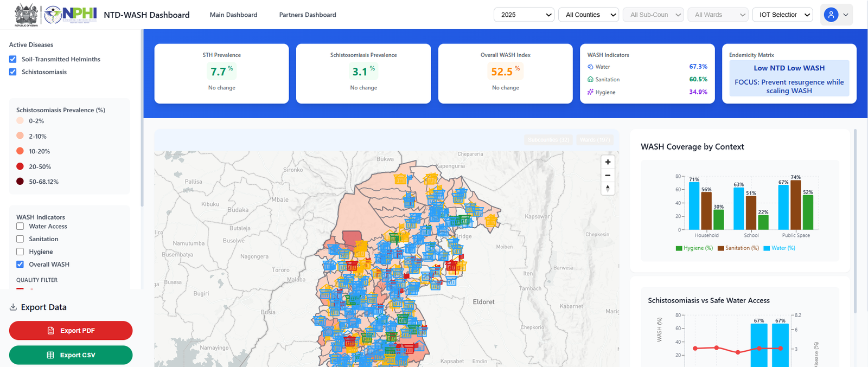Viewport: 868px width, 367px height.
Task: Reset map bearing with compass button
Action: [x=608, y=188]
